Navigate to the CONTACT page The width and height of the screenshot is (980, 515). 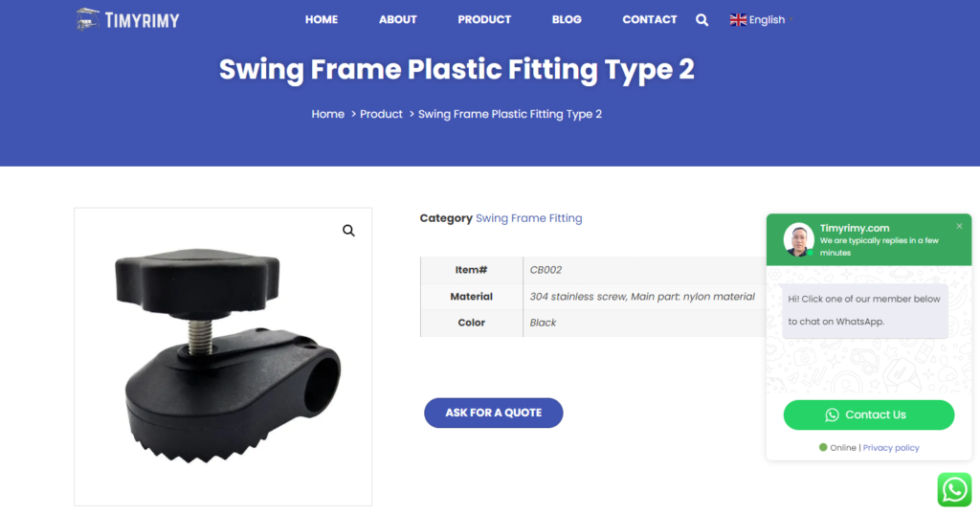click(x=650, y=19)
